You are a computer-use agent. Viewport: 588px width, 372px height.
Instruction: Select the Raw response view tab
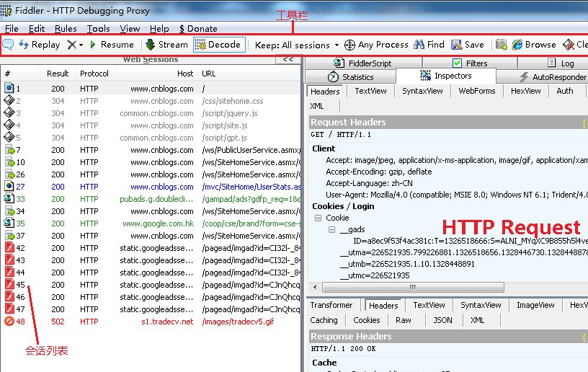[x=404, y=320]
